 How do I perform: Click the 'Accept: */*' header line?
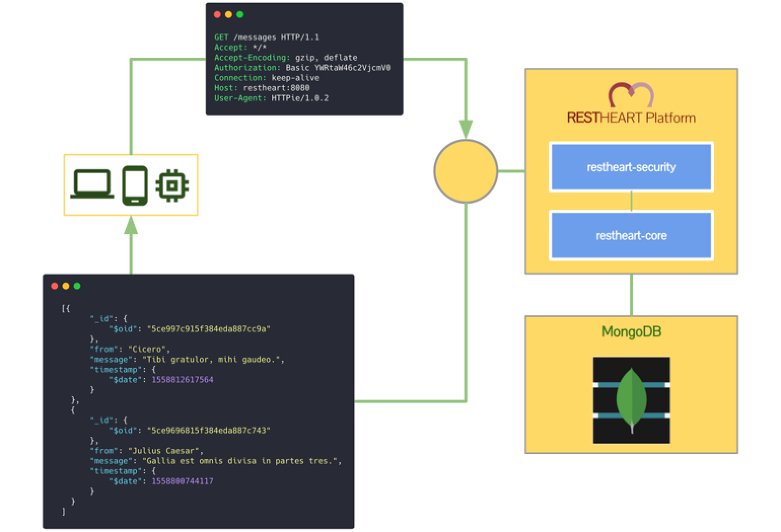(x=240, y=47)
